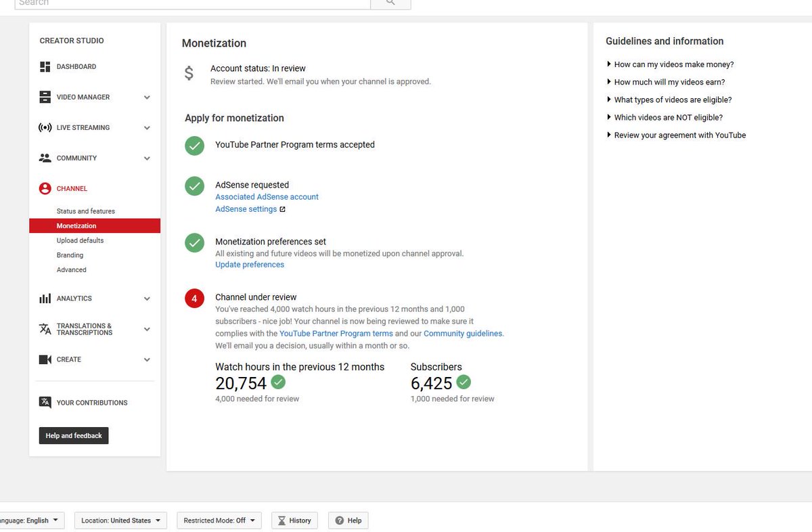812x532 pixels.
Task: Click the Update preferences link
Action: pyautogui.click(x=250, y=265)
